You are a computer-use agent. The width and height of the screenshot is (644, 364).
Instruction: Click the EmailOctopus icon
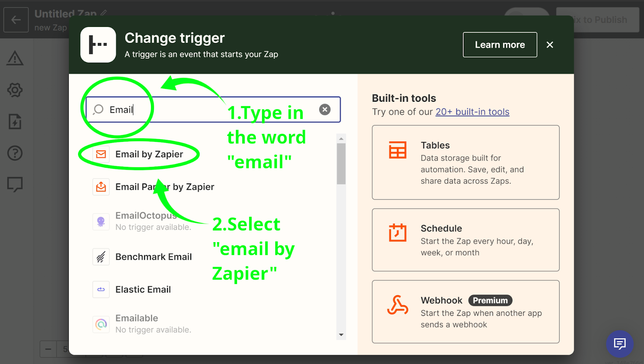(101, 221)
